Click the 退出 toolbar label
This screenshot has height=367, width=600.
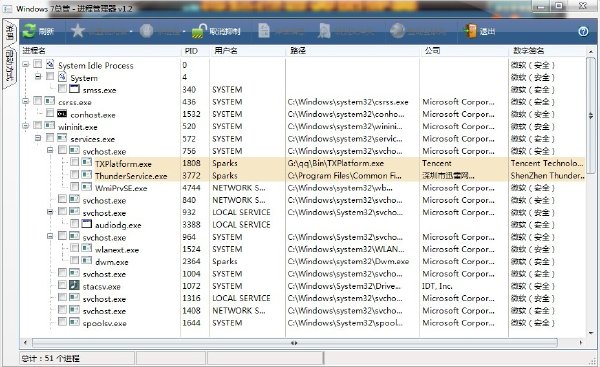[488, 31]
